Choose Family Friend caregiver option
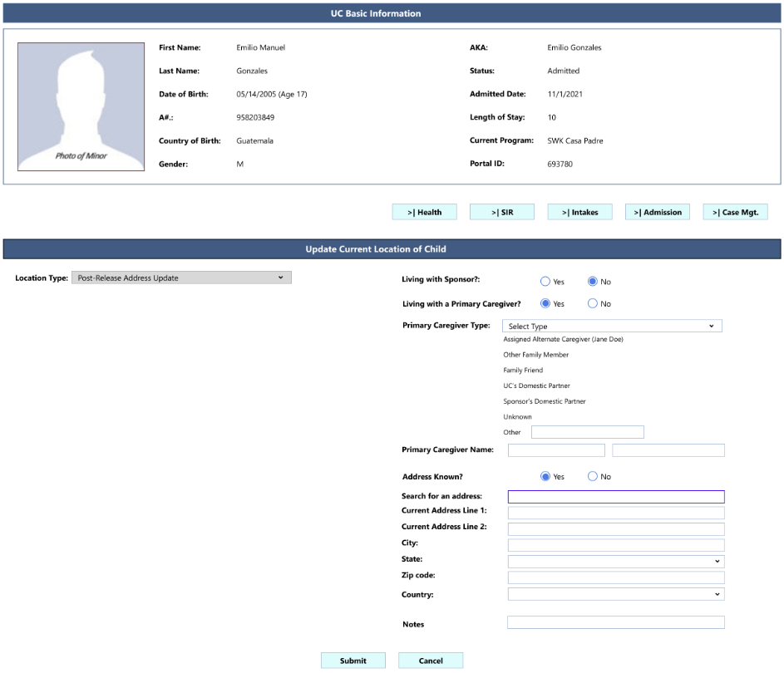The width and height of the screenshot is (784, 673). 523,370
